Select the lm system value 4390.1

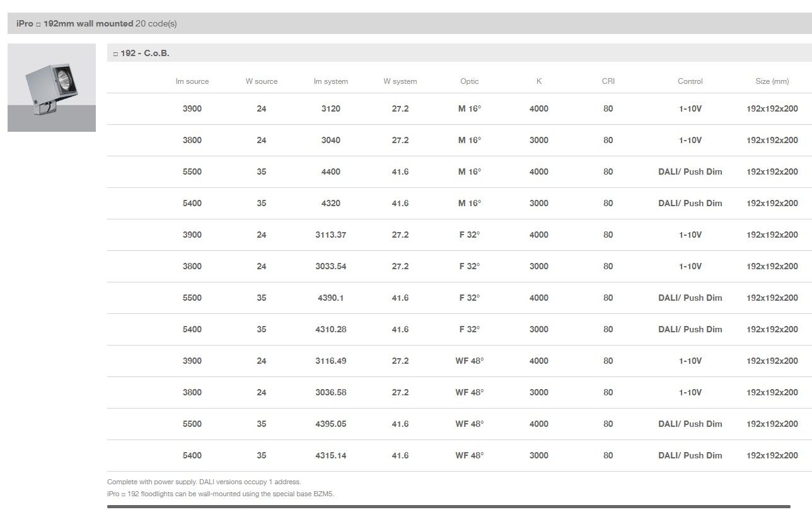pyautogui.click(x=331, y=298)
